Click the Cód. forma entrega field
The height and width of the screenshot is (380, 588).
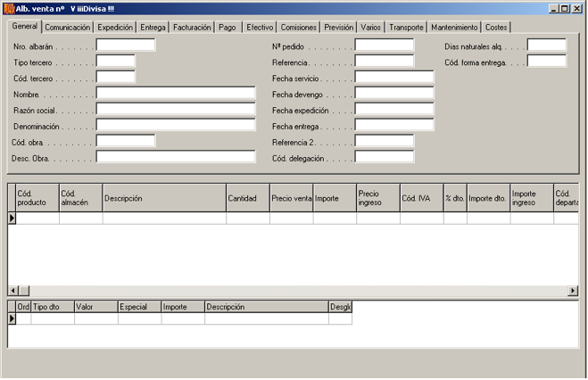point(546,62)
